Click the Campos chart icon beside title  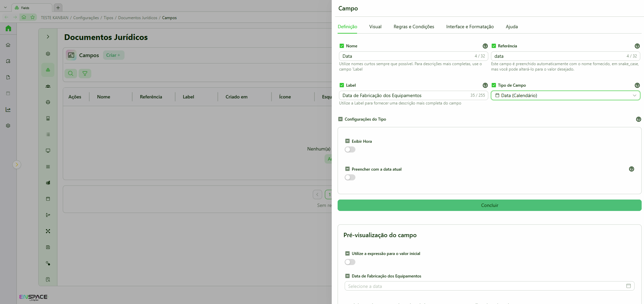[71, 55]
